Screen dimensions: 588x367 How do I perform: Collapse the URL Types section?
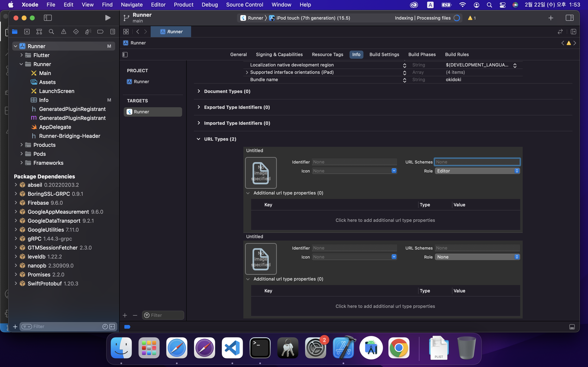(x=198, y=139)
